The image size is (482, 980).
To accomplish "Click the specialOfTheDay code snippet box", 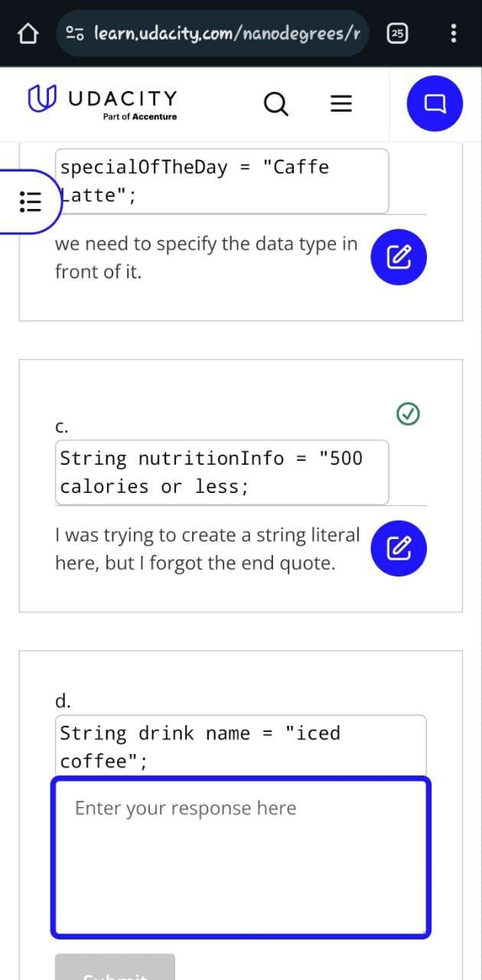I will coord(222,181).
